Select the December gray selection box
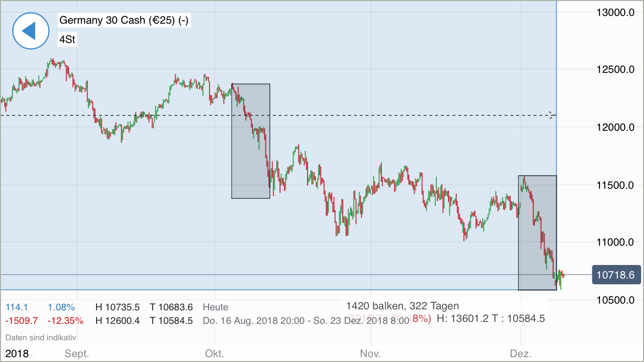The image size is (644, 362). pyautogui.click(x=537, y=233)
